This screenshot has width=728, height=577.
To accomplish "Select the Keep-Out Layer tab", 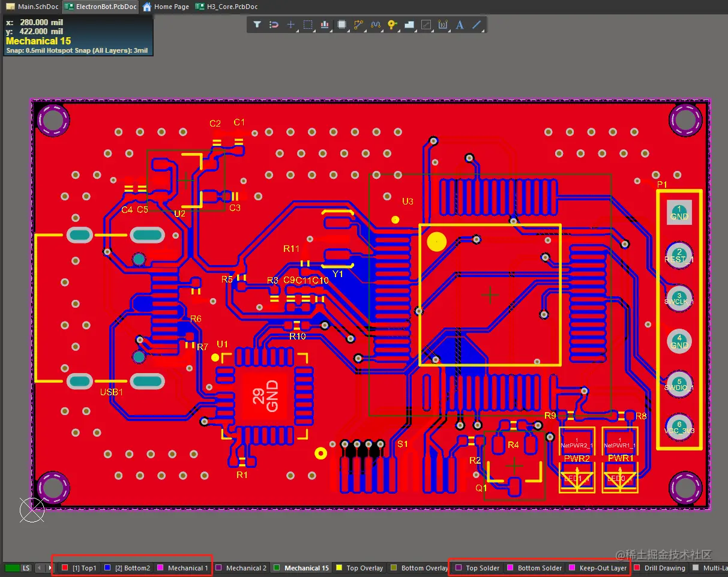I will click(x=598, y=567).
